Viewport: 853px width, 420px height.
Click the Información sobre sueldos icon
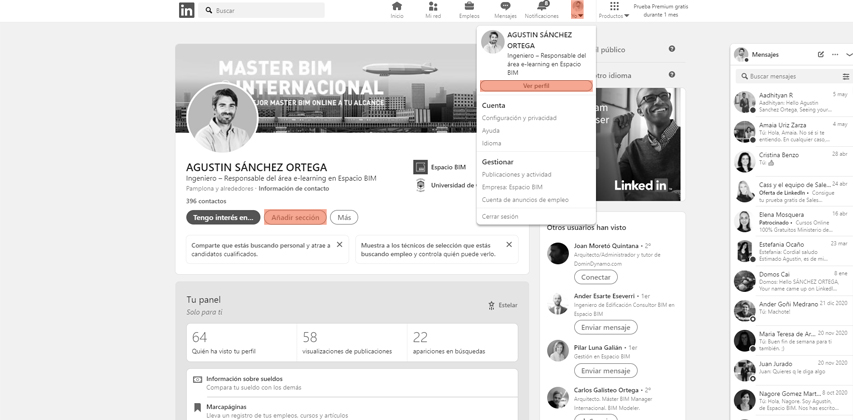[x=197, y=379]
